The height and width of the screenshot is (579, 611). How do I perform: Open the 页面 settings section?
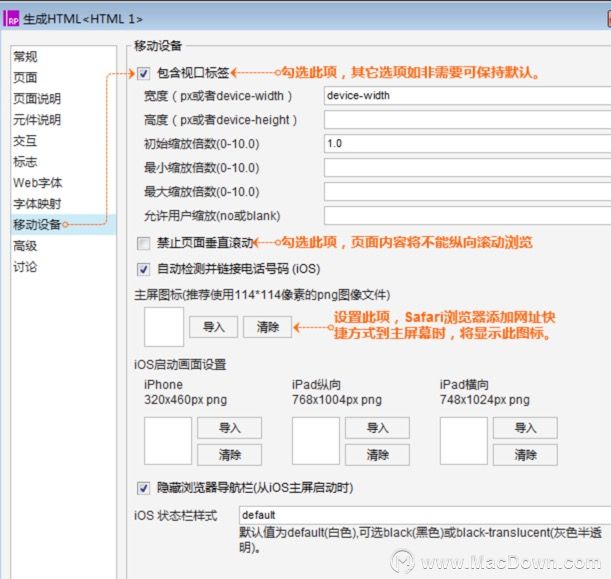click(x=25, y=78)
